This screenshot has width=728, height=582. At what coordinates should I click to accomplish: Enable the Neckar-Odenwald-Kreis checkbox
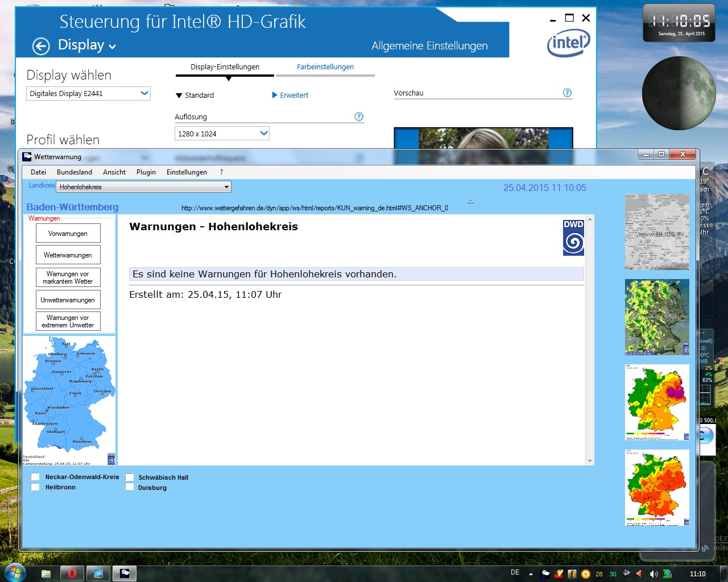point(35,477)
